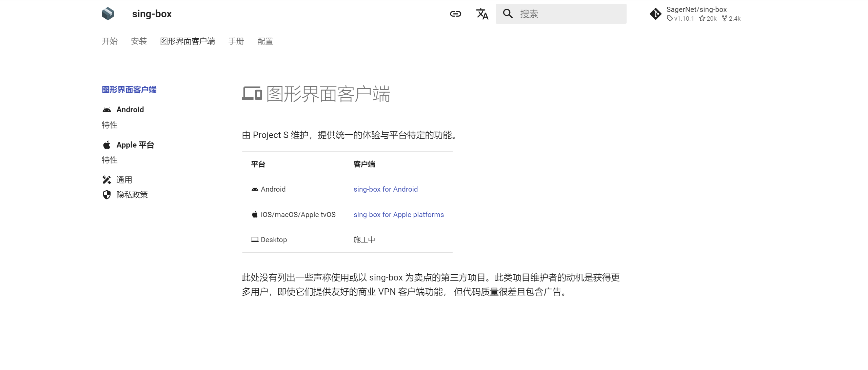Image resolution: width=868 pixels, height=370 pixels.
Task: Open the 配置 tab
Action: (265, 41)
